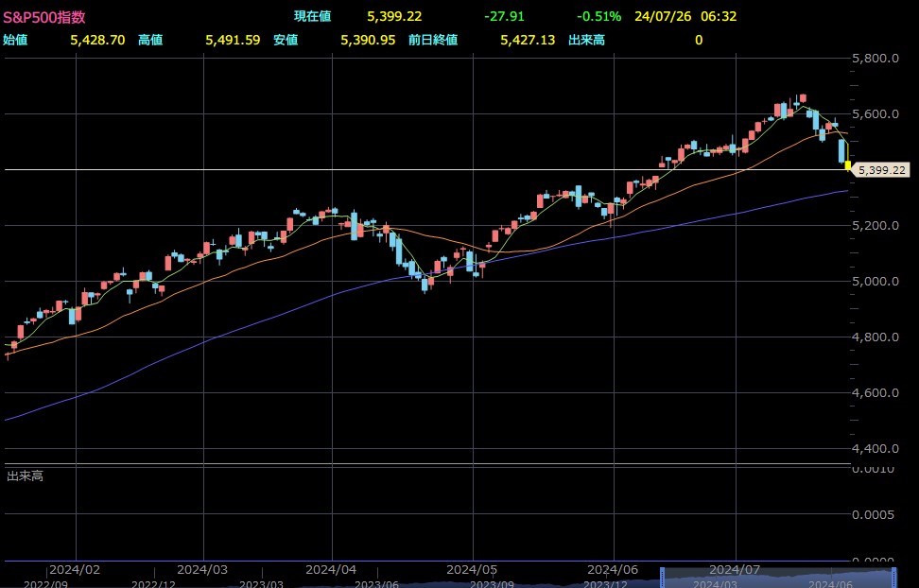Click the 前日終値 label

pos(433,40)
